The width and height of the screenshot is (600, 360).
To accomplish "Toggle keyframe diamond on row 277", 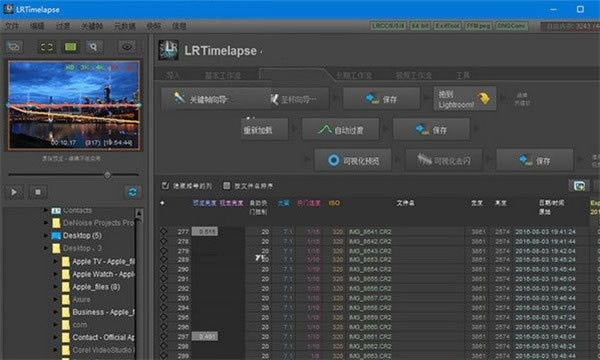I will click(164, 231).
